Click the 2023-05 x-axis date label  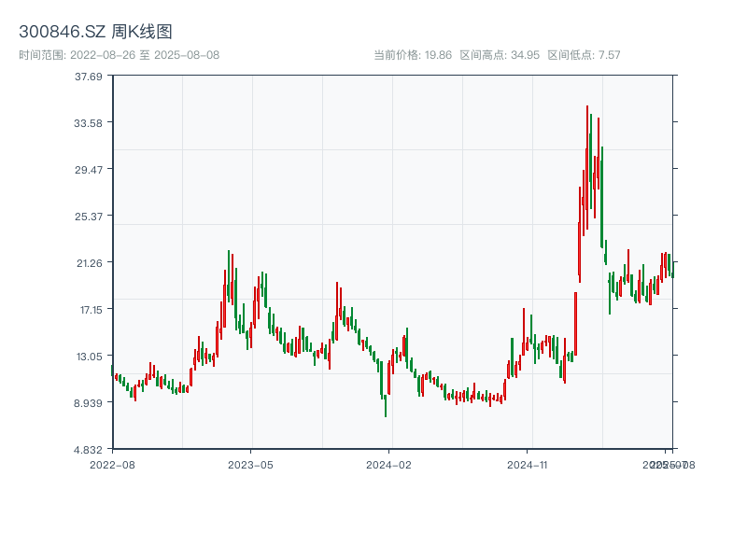(x=251, y=464)
